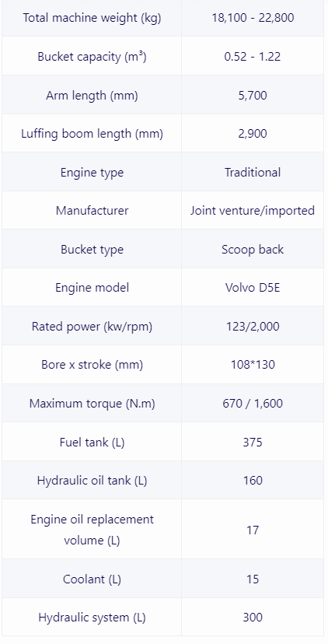Click the Luffing boom length (mm) label

(92, 134)
